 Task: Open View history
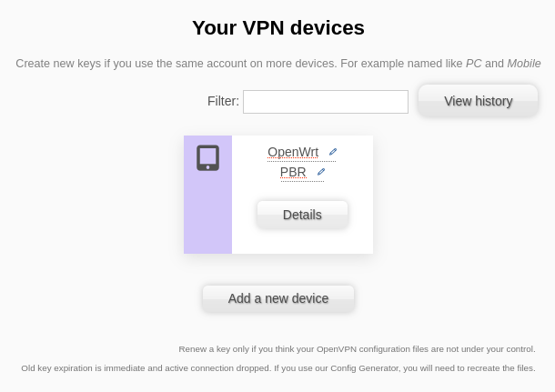[x=478, y=101]
